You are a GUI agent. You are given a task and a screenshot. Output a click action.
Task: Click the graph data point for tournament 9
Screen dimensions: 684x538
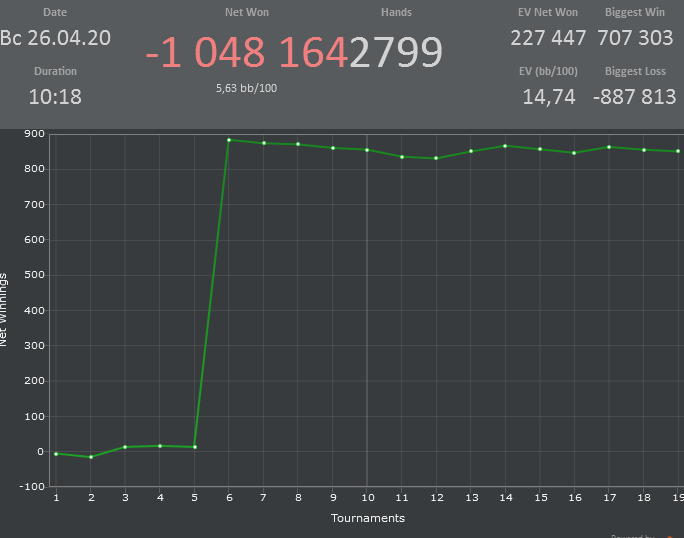coord(333,148)
